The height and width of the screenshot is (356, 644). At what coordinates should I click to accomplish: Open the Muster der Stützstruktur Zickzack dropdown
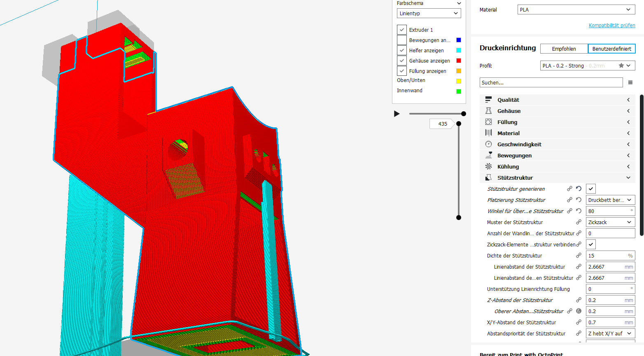click(x=610, y=222)
